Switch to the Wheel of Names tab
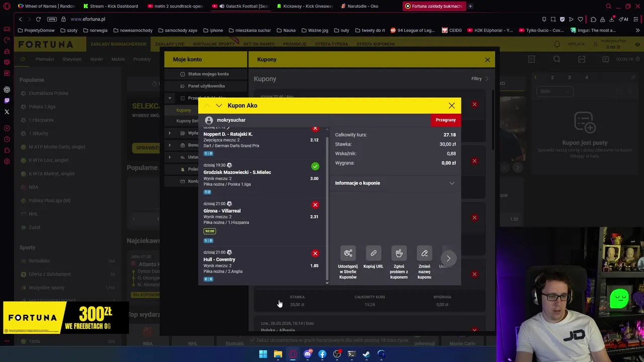 pyautogui.click(x=46, y=6)
